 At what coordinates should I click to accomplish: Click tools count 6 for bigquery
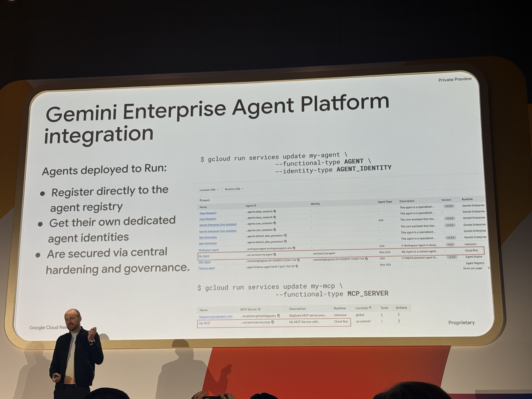tap(381, 315)
